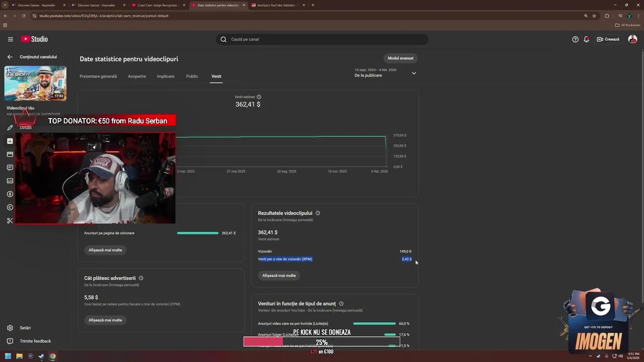Open the De la publicare date range dropdown
The image size is (644, 362).
click(385, 73)
